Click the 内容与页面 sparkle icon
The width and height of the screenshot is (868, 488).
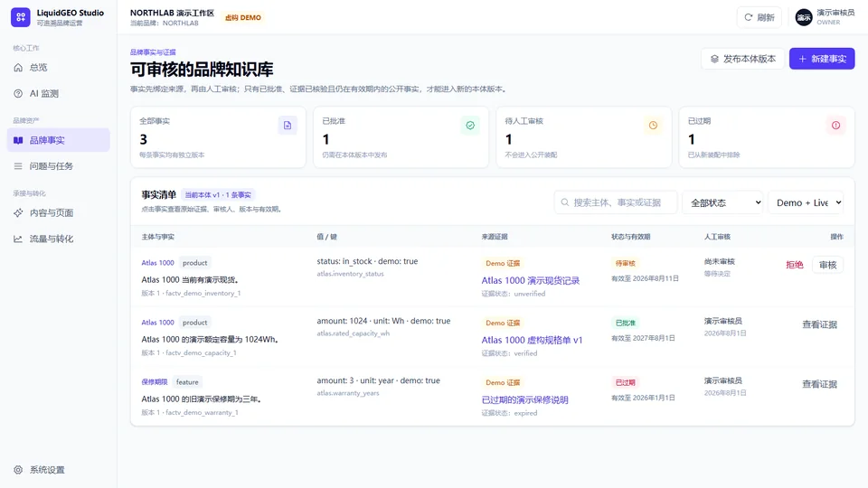click(x=18, y=213)
